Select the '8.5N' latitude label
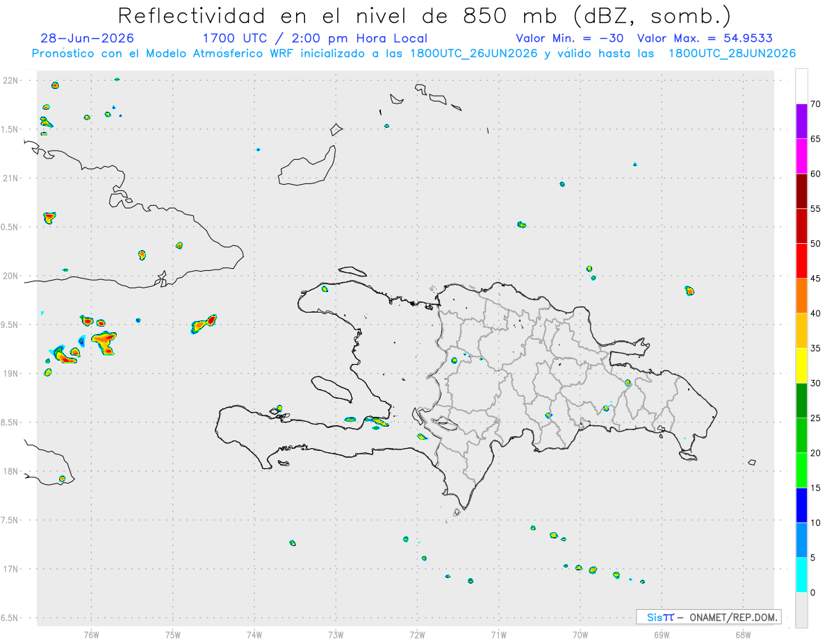This screenshot has width=834, height=644. [x=10, y=422]
